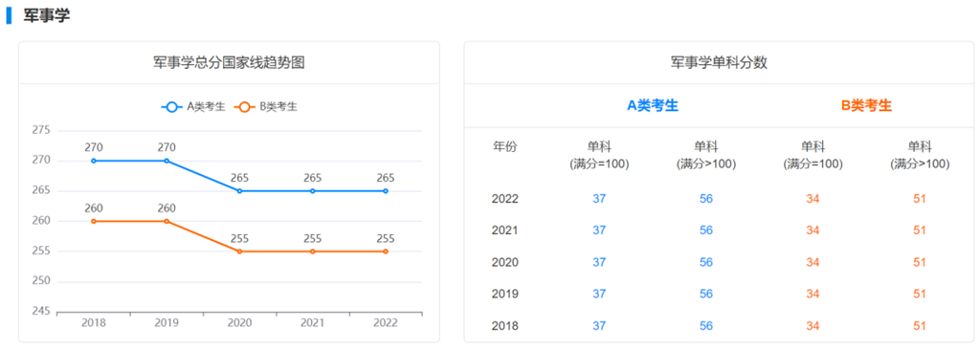Select the 2022 blue data point at 265

pos(386,190)
